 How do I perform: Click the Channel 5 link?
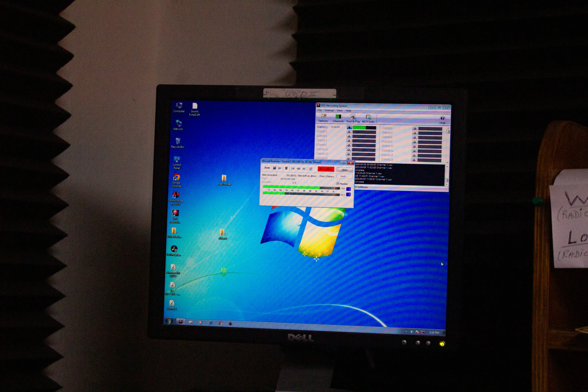pyautogui.click(x=322, y=135)
